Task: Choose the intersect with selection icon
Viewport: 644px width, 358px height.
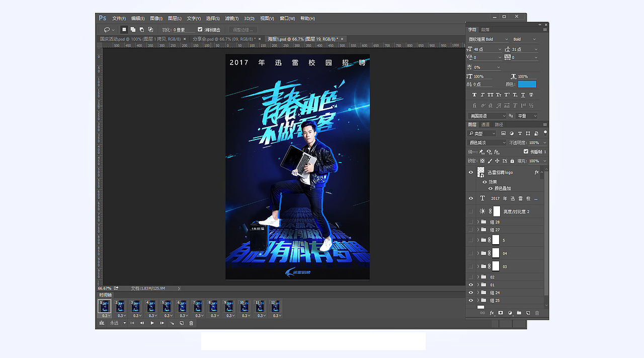Action: click(150, 30)
